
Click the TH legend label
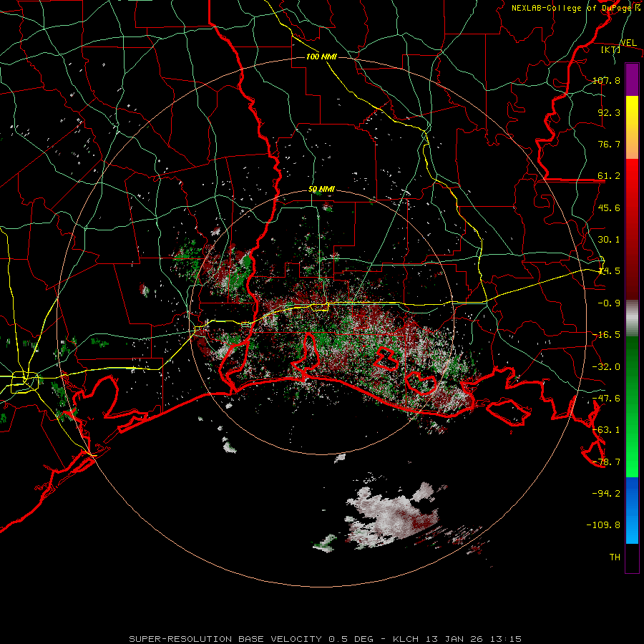(x=615, y=557)
